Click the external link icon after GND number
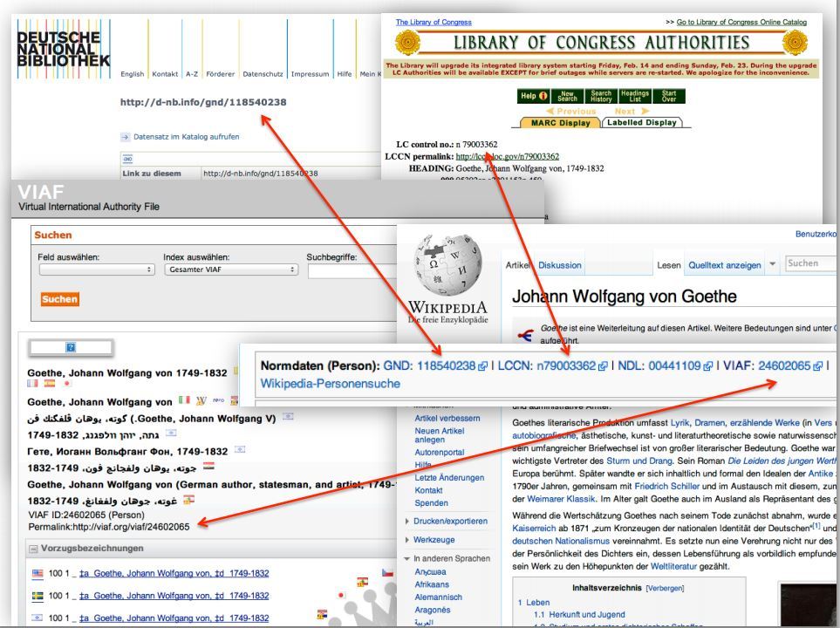The height and width of the screenshot is (628, 840). [x=482, y=366]
